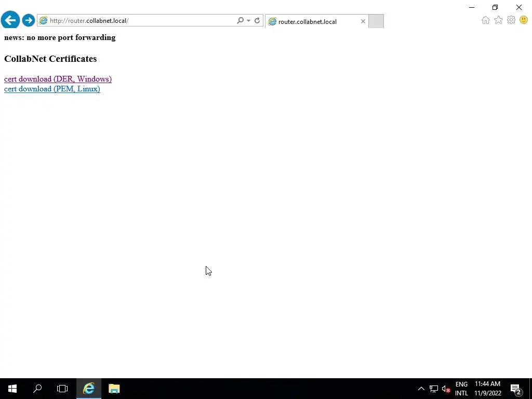Click the browser Forward arrow button

29,20
